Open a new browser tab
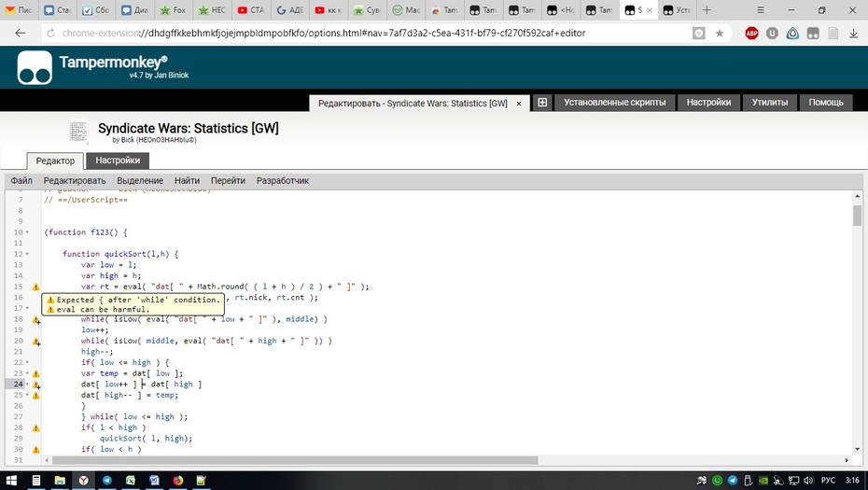 pos(707,10)
